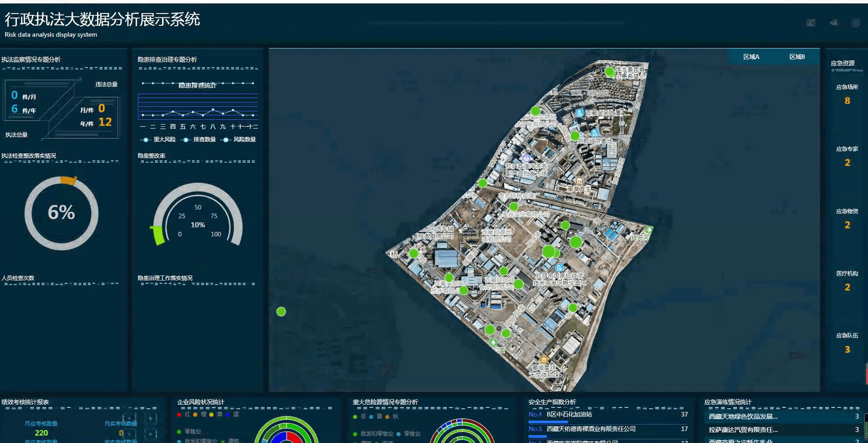Toggle the 风险数量 legend series
Image resolution: width=868 pixels, height=443 pixels.
pyautogui.click(x=238, y=140)
